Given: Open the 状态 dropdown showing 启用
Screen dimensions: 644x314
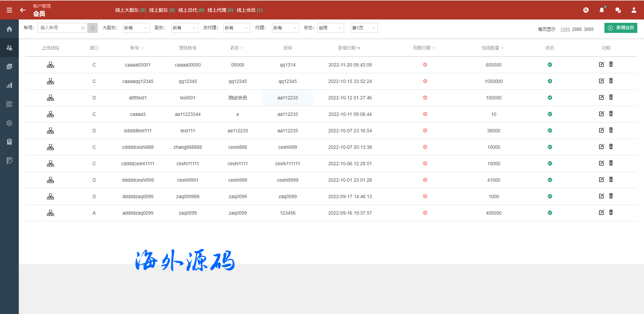Looking at the screenshot, I should coord(330,28).
